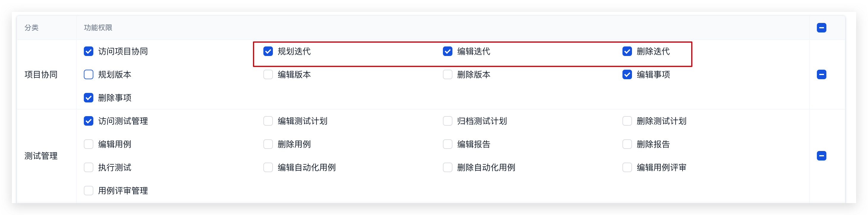Toggle all 项目协同 permissions via minus checkbox
Viewport: 868px width, 215px height.
[x=821, y=74]
